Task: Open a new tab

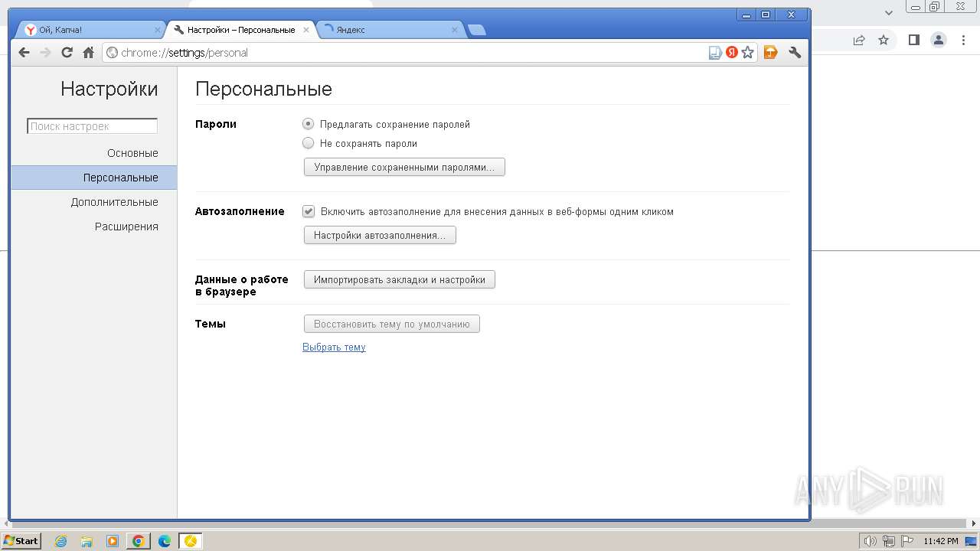Action: point(476,30)
